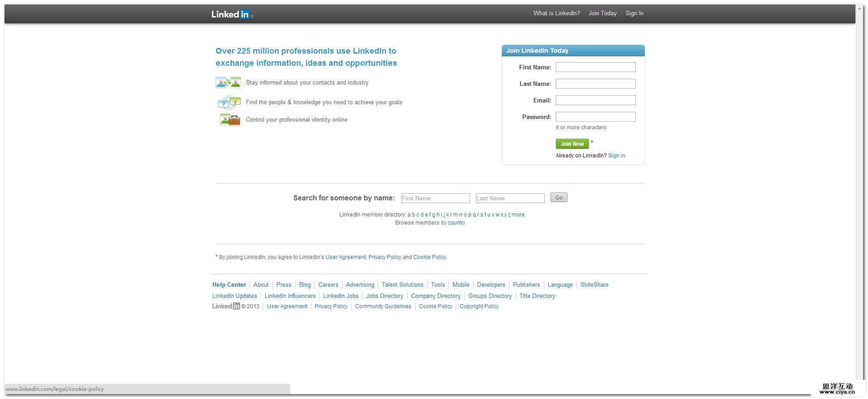This screenshot has width=868, height=399.
Task: Open Talent Solutions footer link
Action: click(402, 285)
